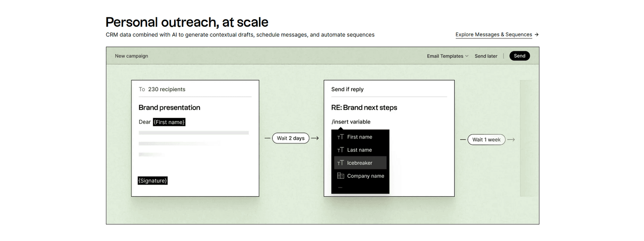Viewport: 644px width, 241px height.
Task: Click the text-type icon beside First name
Action: (x=340, y=137)
